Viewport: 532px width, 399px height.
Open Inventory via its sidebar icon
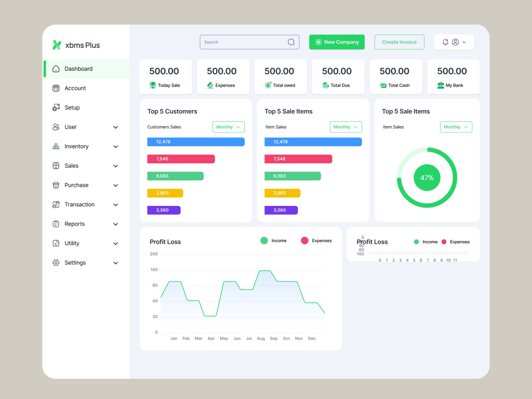pyautogui.click(x=56, y=146)
